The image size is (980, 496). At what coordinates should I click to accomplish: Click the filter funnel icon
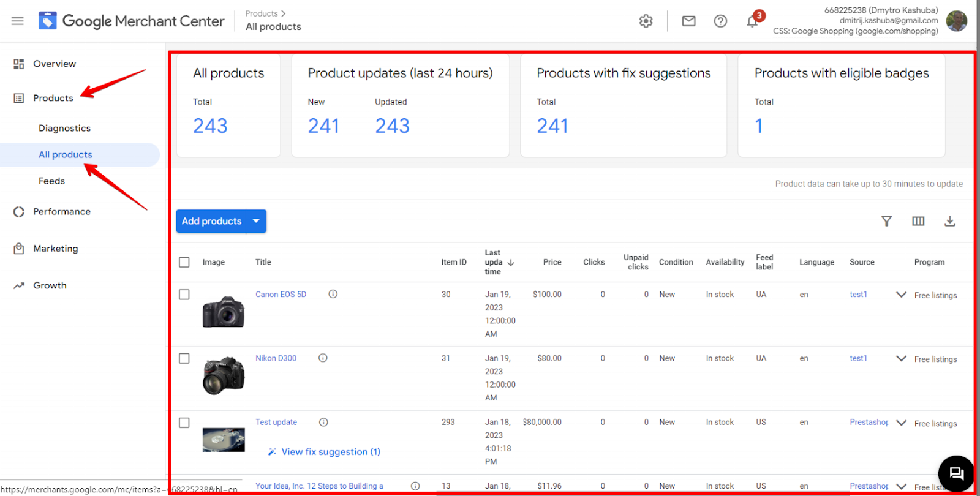coord(886,221)
